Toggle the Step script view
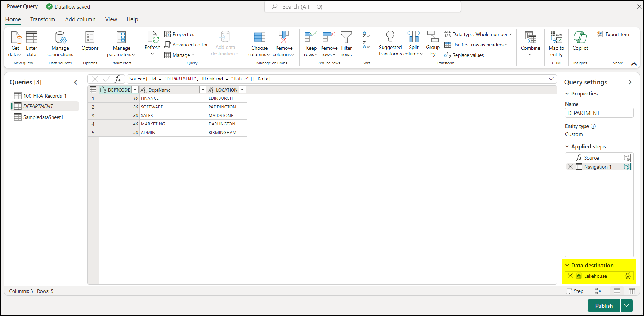The height and width of the screenshot is (316, 644). click(x=575, y=291)
